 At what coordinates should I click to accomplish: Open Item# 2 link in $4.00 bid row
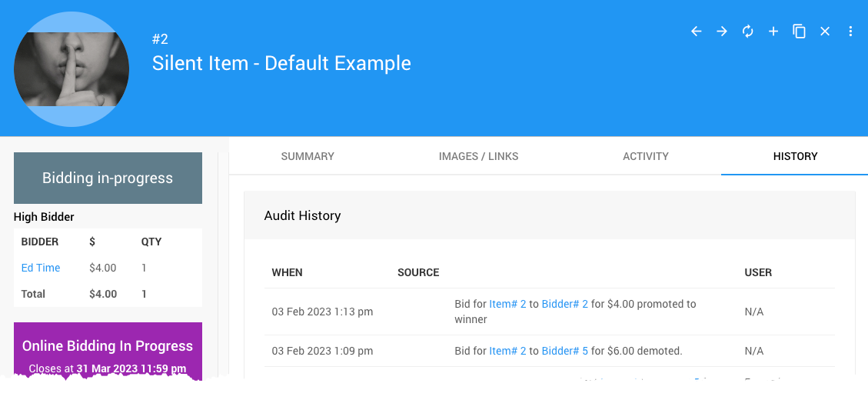coord(507,304)
